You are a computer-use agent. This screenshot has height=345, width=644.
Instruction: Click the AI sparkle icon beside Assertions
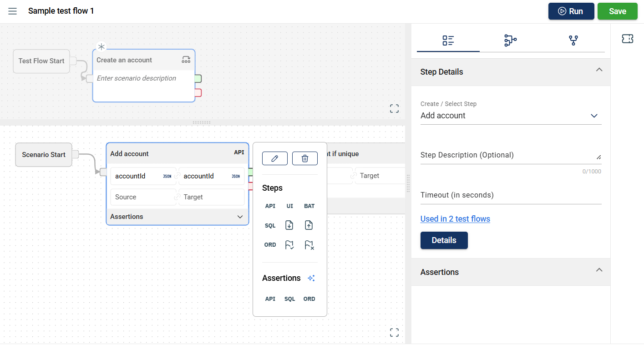tap(311, 278)
